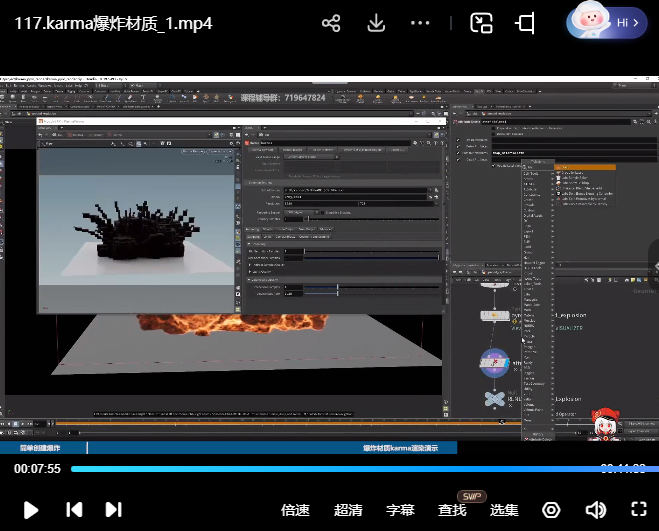Image resolution: width=659 pixels, height=531 pixels.
Task: Open the 倍速 playback speed menu
Action: (295, 510)
